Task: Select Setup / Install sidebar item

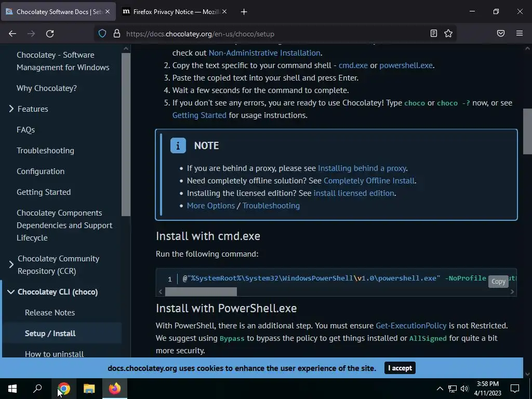Action: coord(50,333)
